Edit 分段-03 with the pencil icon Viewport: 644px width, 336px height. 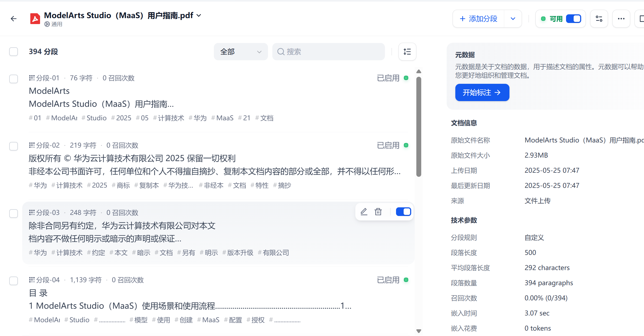click(x=364, y=212)
